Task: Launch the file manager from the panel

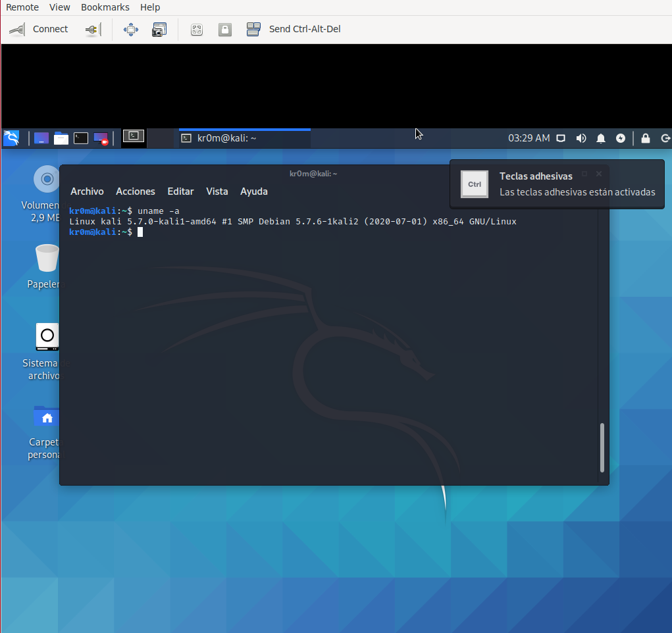Action: pos(61,138)
